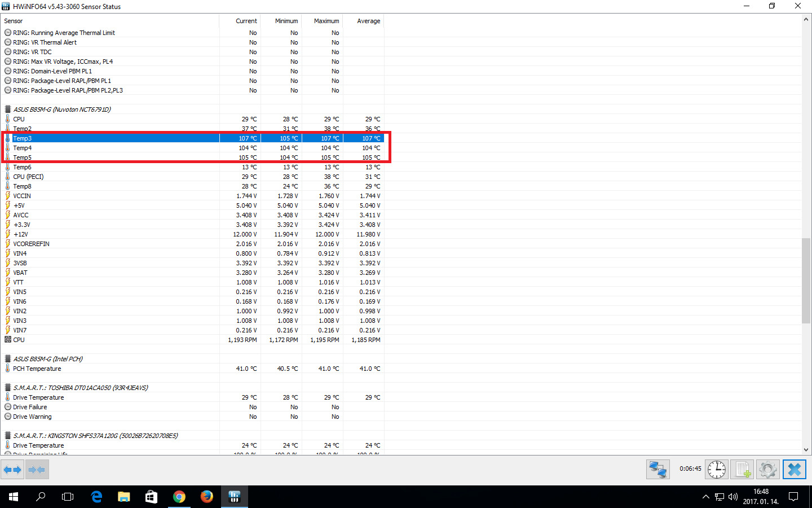This screenshot has width=812, height=508.
Task: Open Action Center notifications icon
Action: [x=793, y=497]
